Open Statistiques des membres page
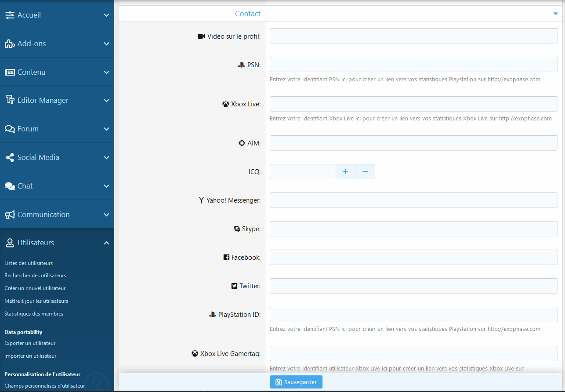The height and width of the screenshot is (392, 565). 34,314
